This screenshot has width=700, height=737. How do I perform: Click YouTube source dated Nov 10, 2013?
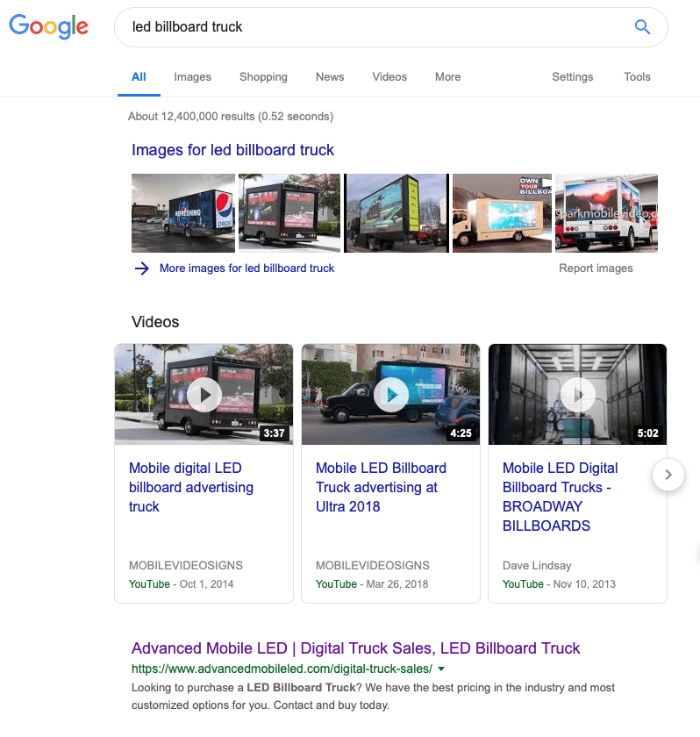point(523,584)
